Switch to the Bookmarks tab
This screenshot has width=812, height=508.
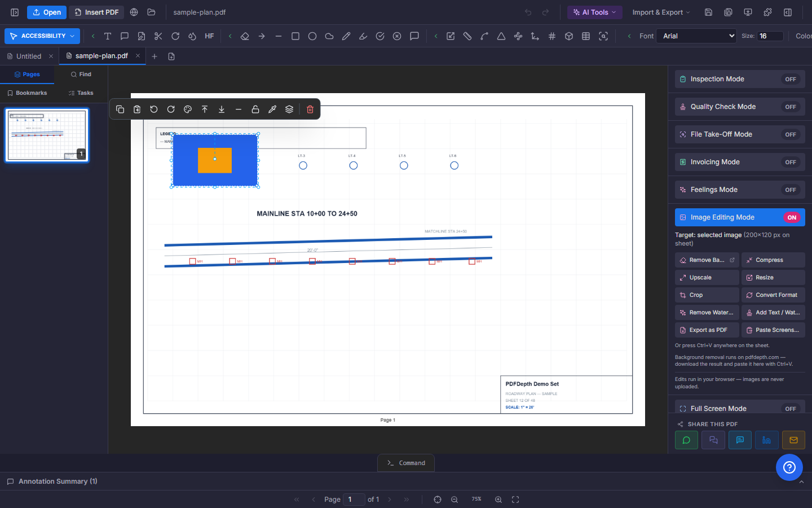click(x=27, y=93)
